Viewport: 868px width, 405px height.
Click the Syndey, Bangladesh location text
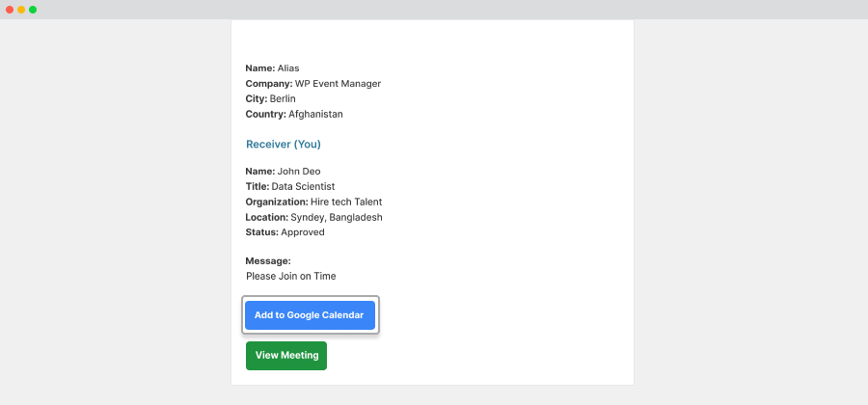[x=337, y=217]
